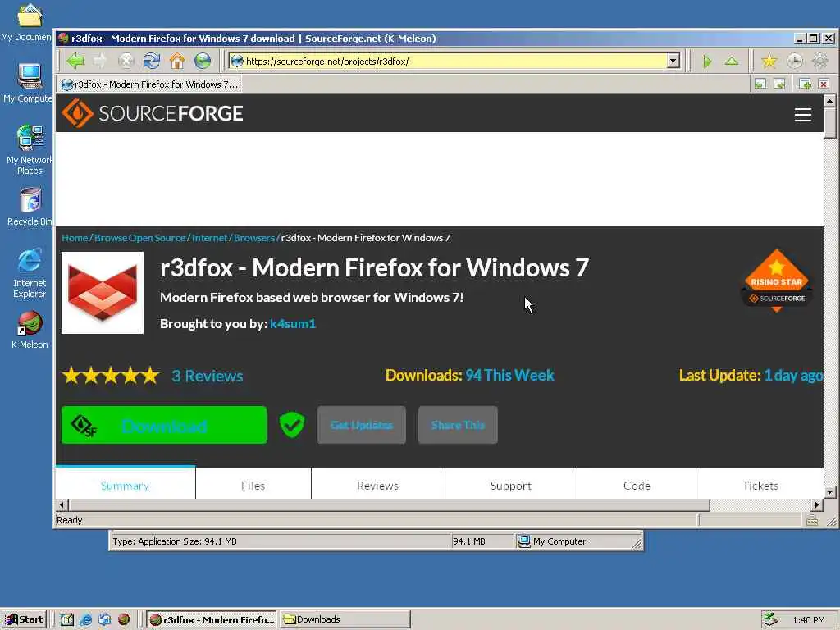Select the K-Meleon desktop shortcut
Viewport: 840px width, 630px height.
[x=30, y=330]
